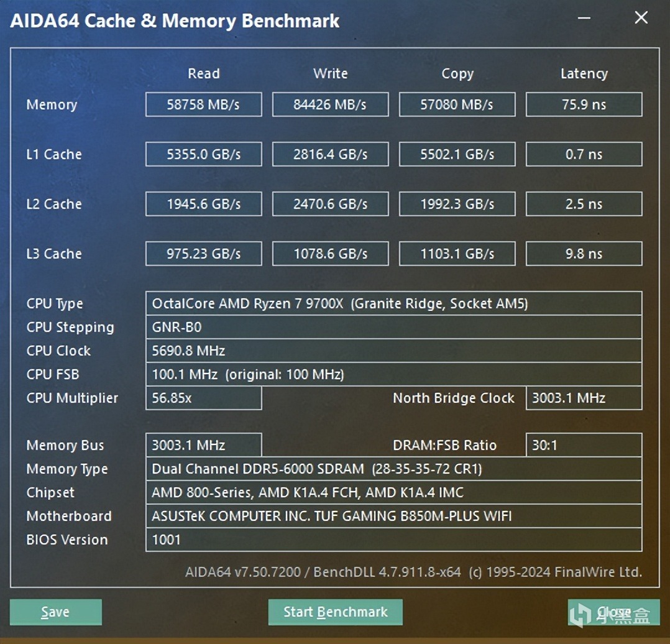
Task: Select L3 Cache Read 975.23 GB/s
Action: pyautogui.click(x=203, y=254)
